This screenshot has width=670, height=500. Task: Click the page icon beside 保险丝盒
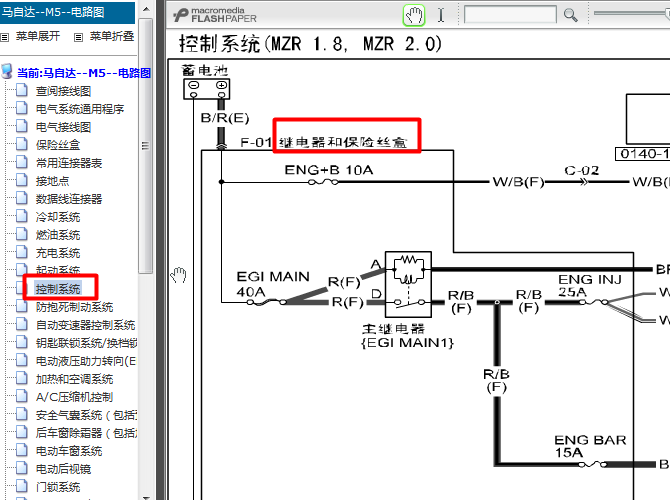[x=22, y=144]
